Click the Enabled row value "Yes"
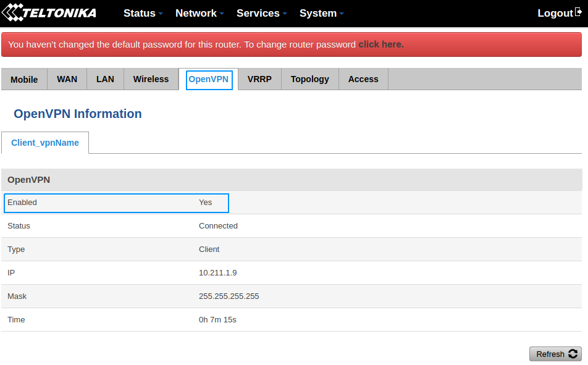This screenshot has height=365, width=588. click(205, 203)
